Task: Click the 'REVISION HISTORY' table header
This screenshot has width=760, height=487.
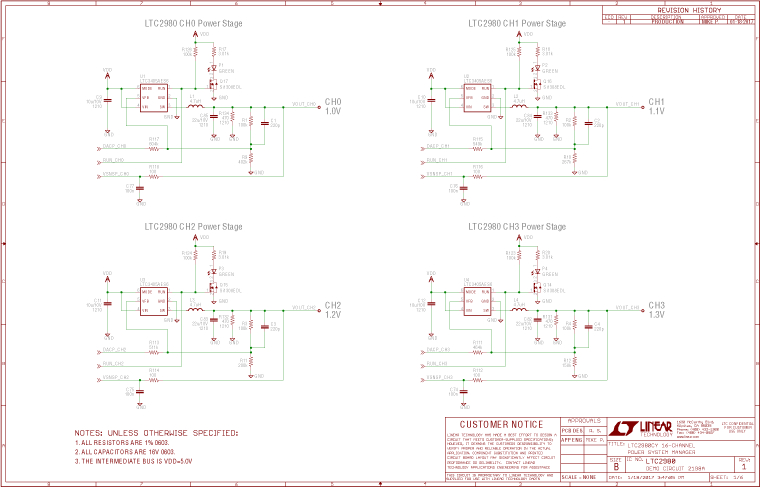Action: point(689,10)
